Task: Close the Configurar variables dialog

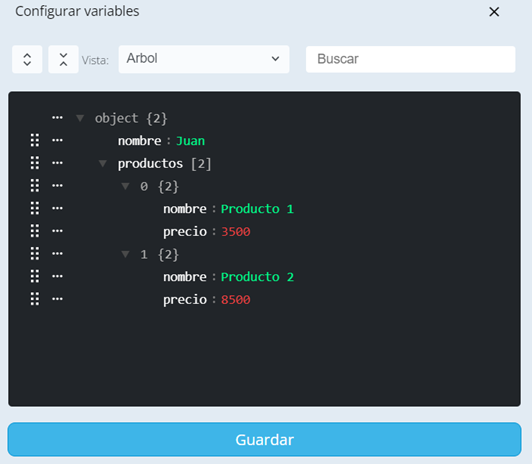Action: (x=494, y=12)
